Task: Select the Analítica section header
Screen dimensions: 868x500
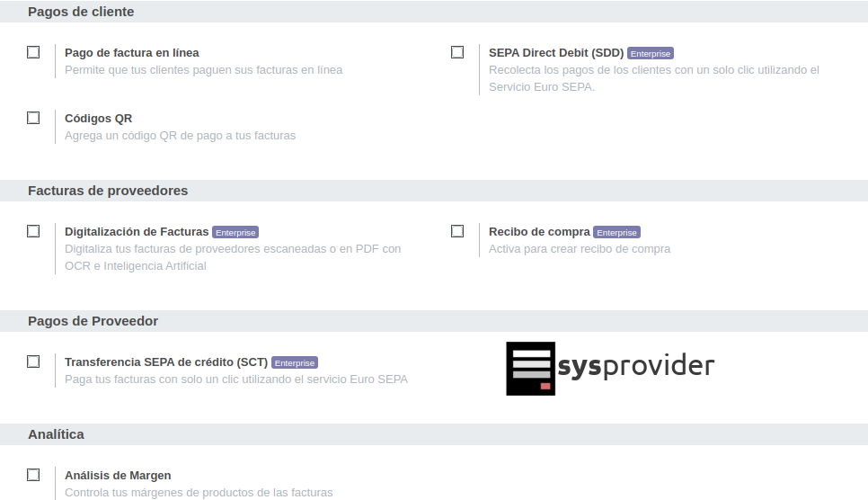Action: point(56,434)
